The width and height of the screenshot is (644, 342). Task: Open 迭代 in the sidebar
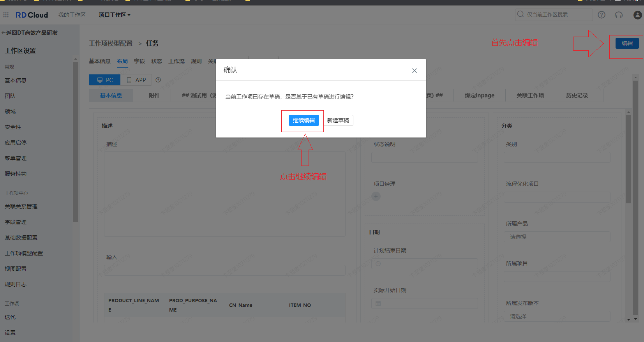(x=10, y=317)
